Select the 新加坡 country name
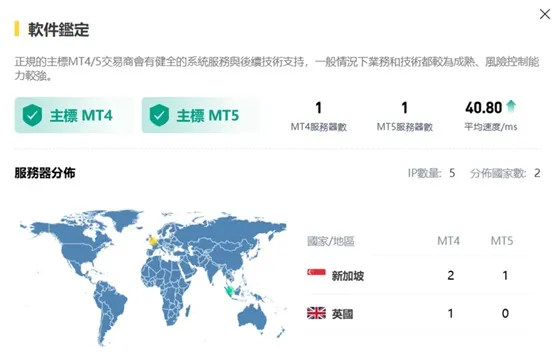Viewport: 553px width, 364px height. coord(348,275)
